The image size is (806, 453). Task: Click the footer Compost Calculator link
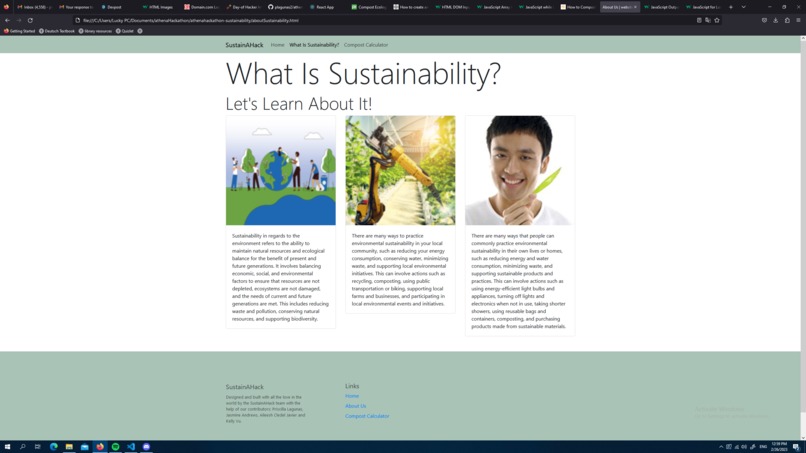tap(367, 416)
